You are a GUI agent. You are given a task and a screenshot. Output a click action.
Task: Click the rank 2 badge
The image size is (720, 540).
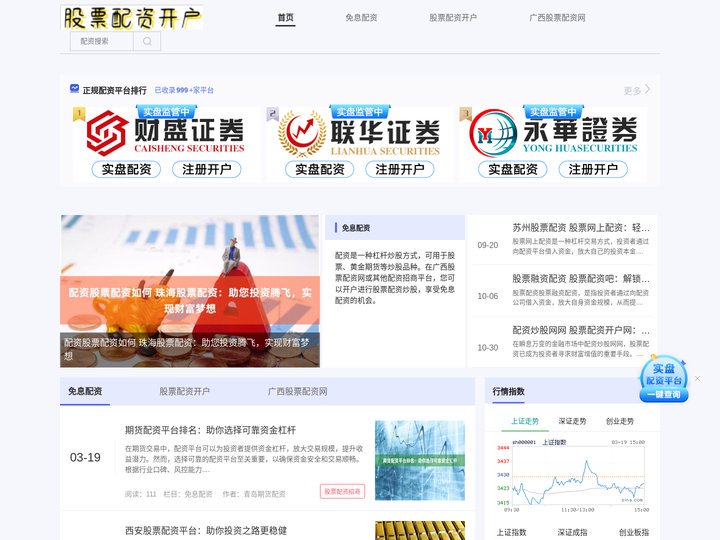point(273,114)
